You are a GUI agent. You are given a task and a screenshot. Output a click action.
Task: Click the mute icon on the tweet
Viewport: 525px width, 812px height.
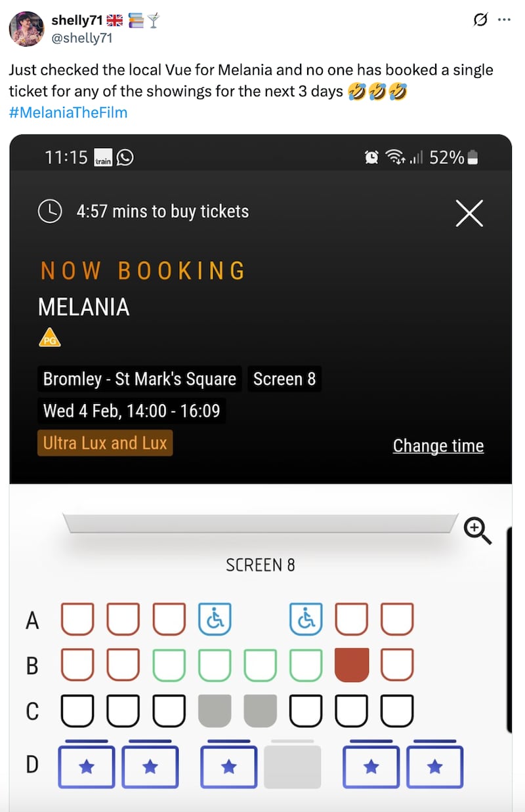480,20
